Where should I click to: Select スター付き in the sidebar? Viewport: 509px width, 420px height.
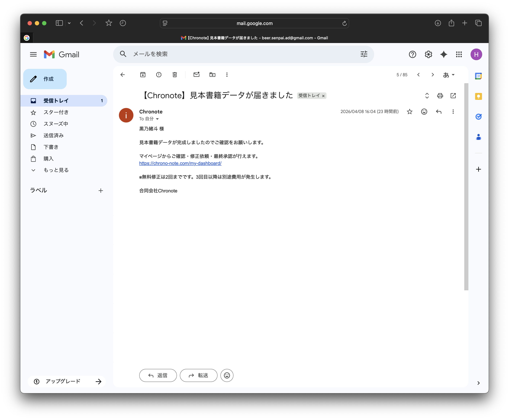tap(56, 112)
